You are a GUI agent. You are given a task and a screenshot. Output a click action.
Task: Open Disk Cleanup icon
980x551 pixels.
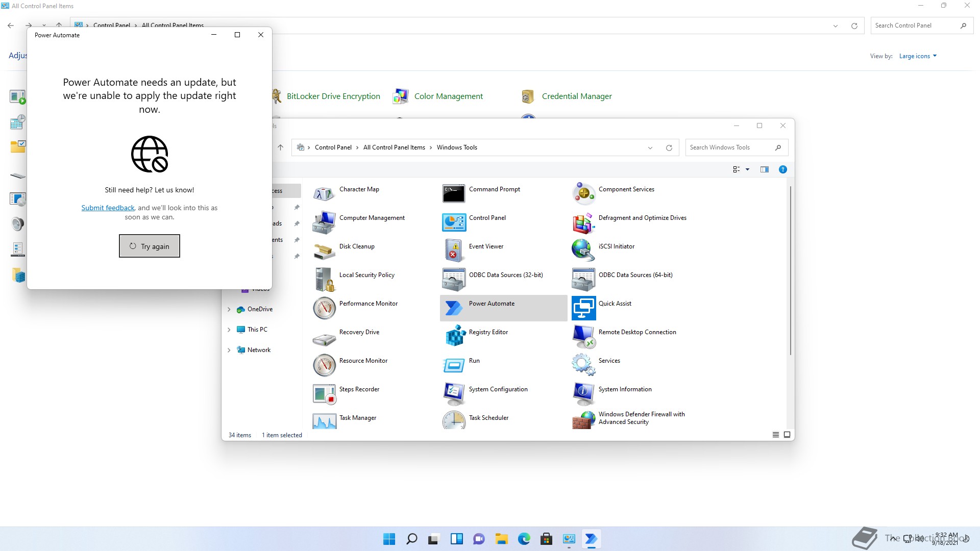click(324, 251)
